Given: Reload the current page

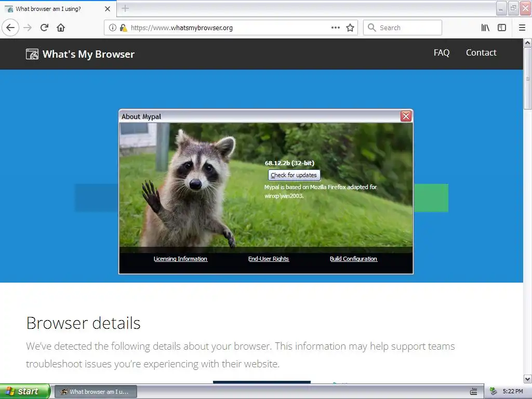Looking at the screenshot, I should click(x=45, y=28).
